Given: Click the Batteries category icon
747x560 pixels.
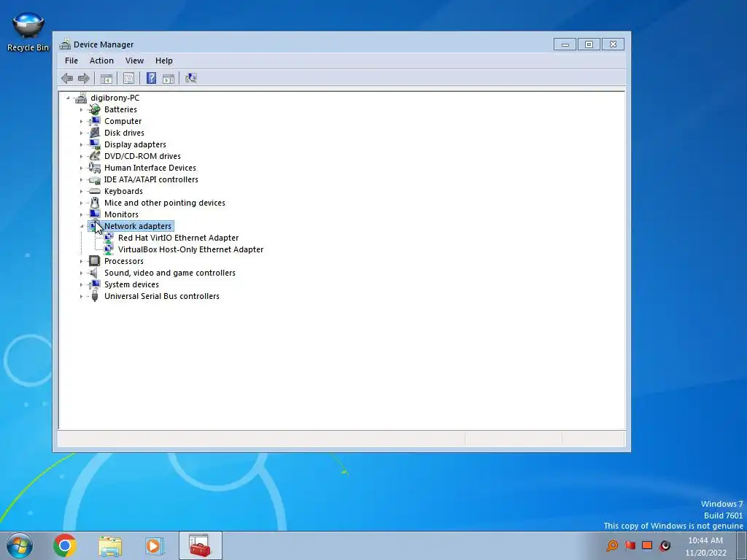Looking at the screenshot, I should pyautogui.click(x=94, y=109).
